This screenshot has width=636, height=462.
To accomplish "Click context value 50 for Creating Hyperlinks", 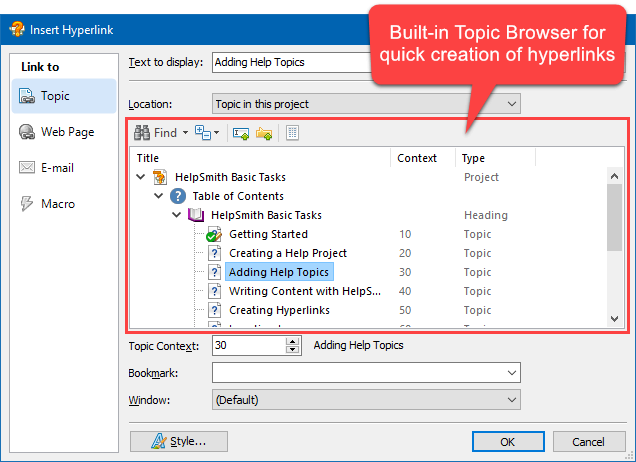I will coord(405,310).
